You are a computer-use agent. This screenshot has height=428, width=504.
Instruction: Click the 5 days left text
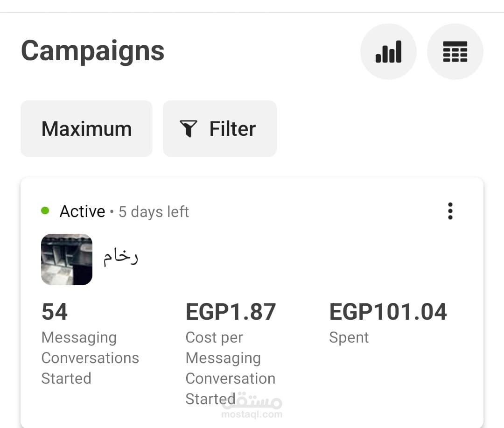(x=154, y=212)
